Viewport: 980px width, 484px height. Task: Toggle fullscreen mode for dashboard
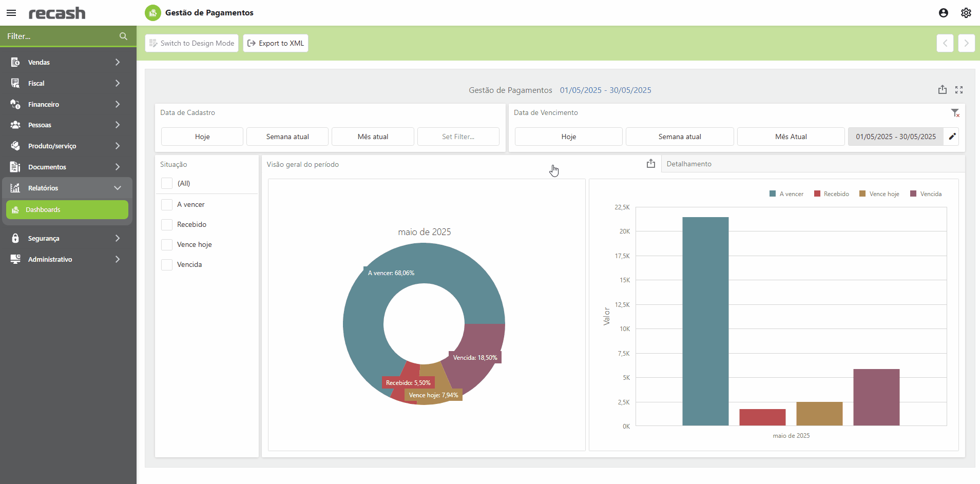[x=958, y=90]
